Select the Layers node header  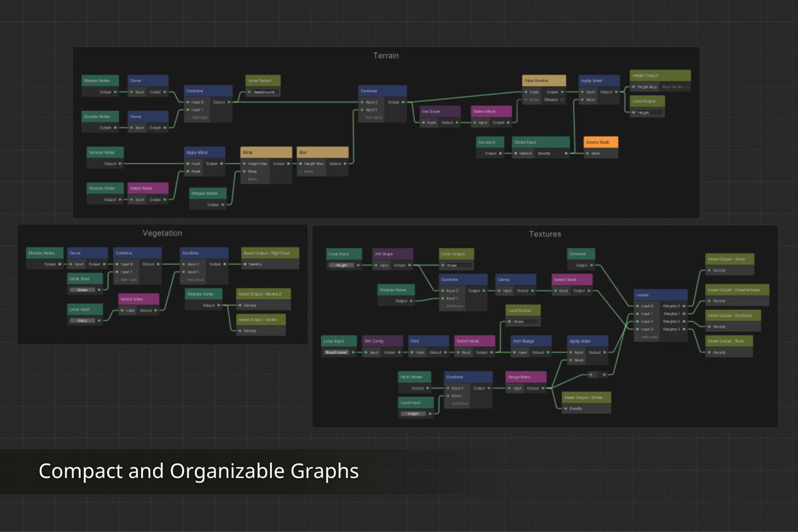pos(660,295)
